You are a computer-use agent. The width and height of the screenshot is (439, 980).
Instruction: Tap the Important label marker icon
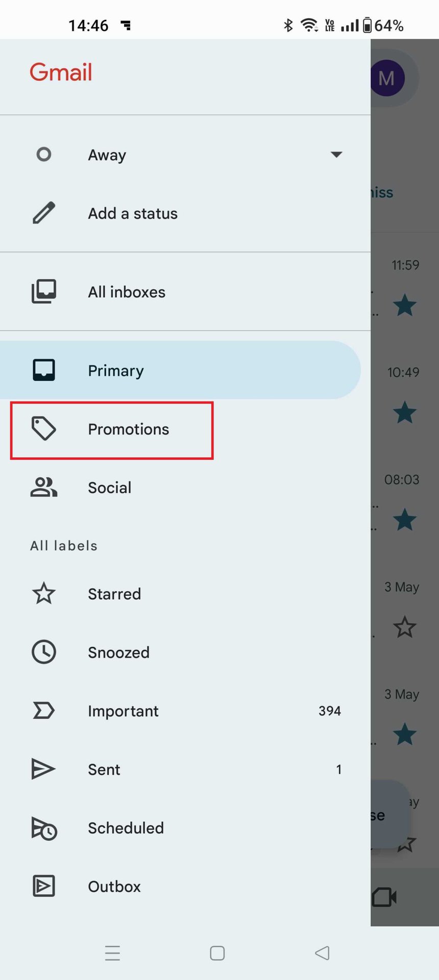pyautogui.click(x=44, y=710)
